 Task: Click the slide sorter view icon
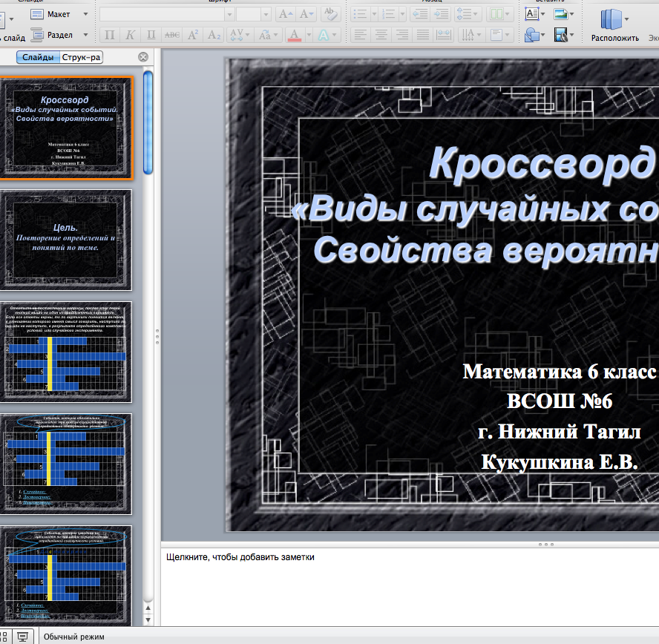(x=4, y=637)
